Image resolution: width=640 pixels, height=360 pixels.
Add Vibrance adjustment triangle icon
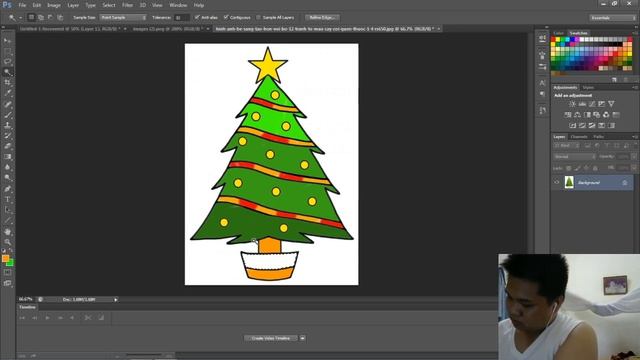tap(611, 104)
